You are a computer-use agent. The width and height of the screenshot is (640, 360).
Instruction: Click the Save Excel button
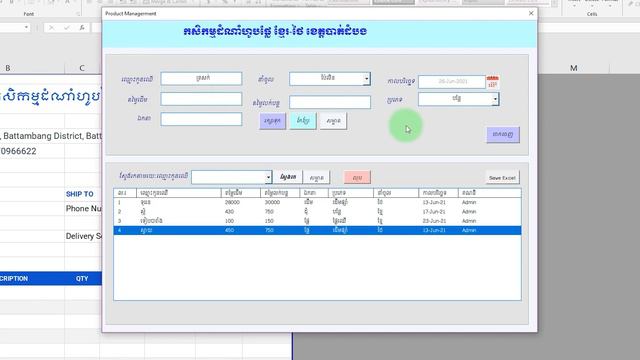pos(502,178)
